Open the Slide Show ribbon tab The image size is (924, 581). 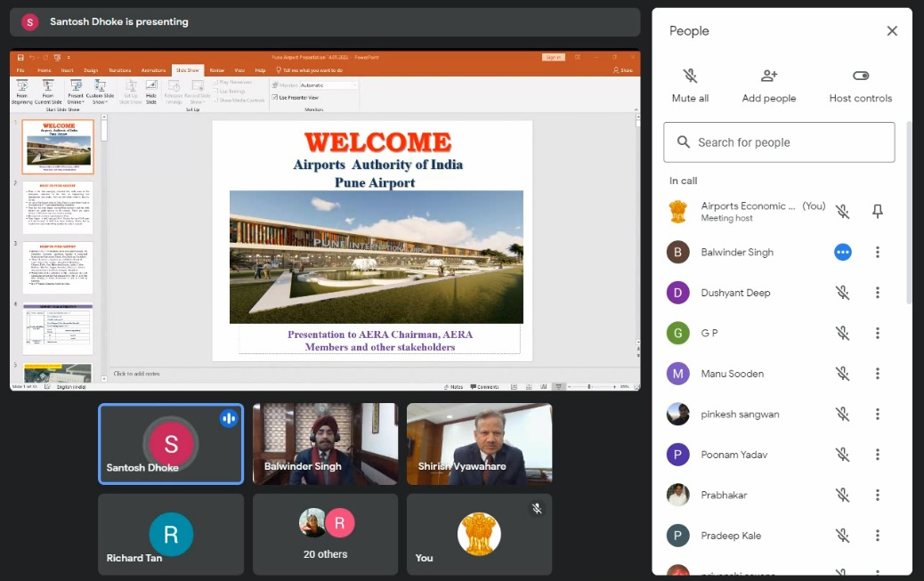tap(188, 69)
